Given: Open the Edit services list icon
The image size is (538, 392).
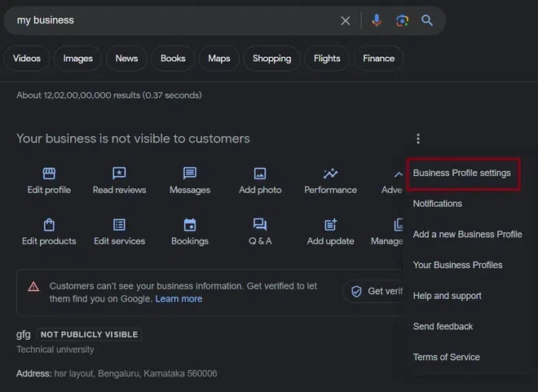Looking at the screenshot, I should coord(119,225).
